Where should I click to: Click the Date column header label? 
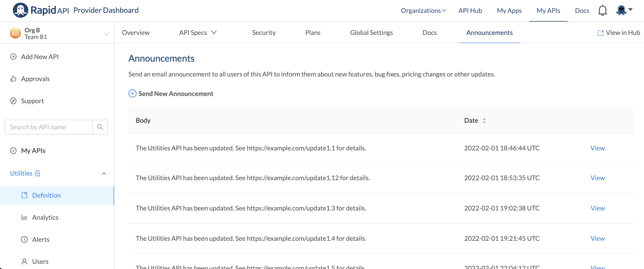(471, 120)
